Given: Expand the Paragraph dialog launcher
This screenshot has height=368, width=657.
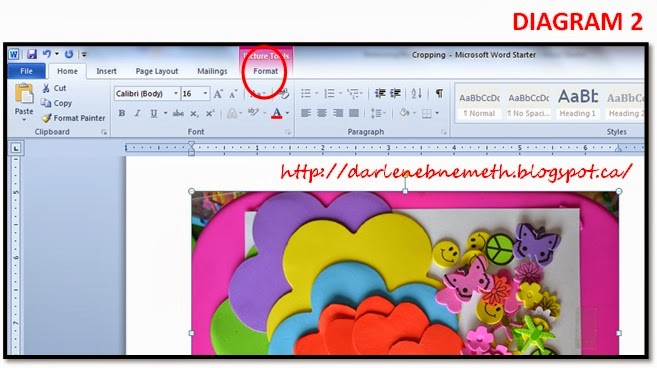Looking at the screenshot, I should point(444,132).
